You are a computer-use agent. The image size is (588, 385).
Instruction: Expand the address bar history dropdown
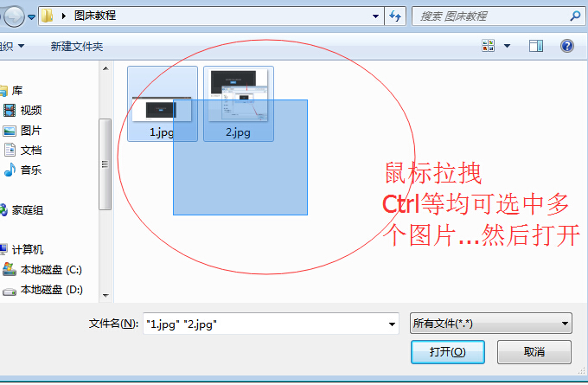click(x=375, y=16)
